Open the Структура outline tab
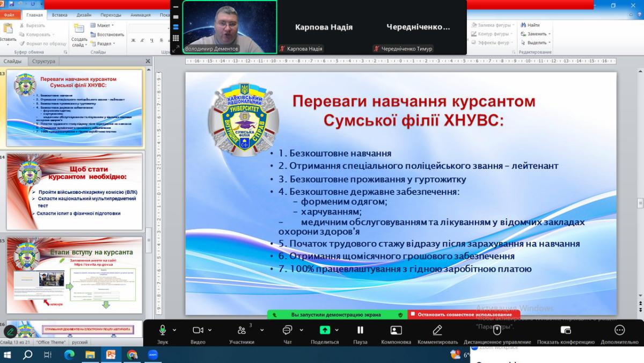The width and height of the screenshot is (644, 363). coord(43,61)
